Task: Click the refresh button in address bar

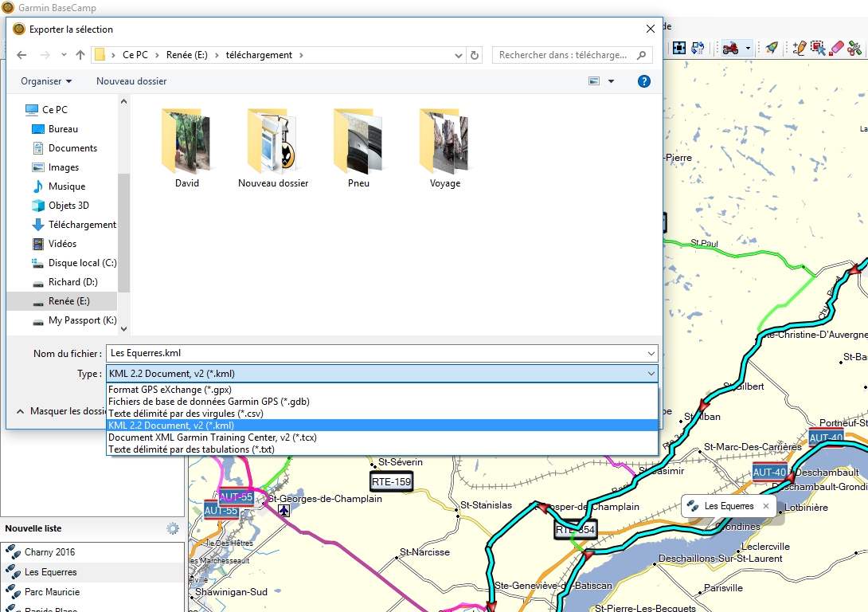Action: [475, 55]
